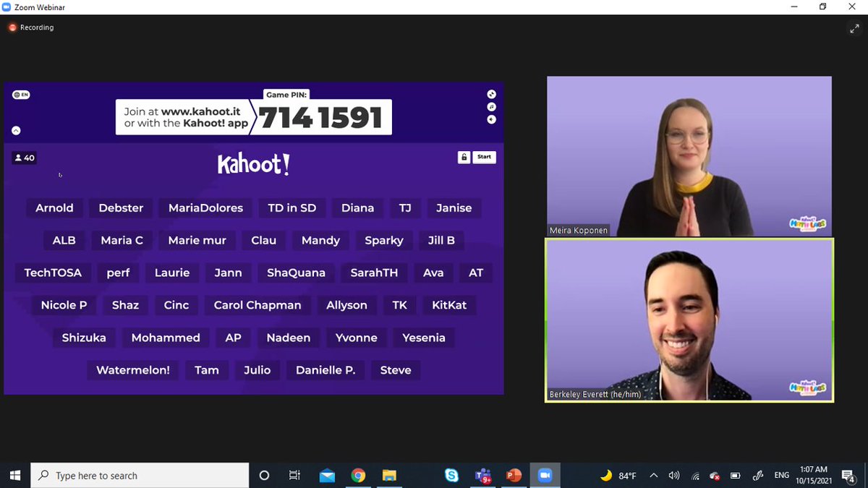Click Berkeley Everett's video tile

[689, 320]
